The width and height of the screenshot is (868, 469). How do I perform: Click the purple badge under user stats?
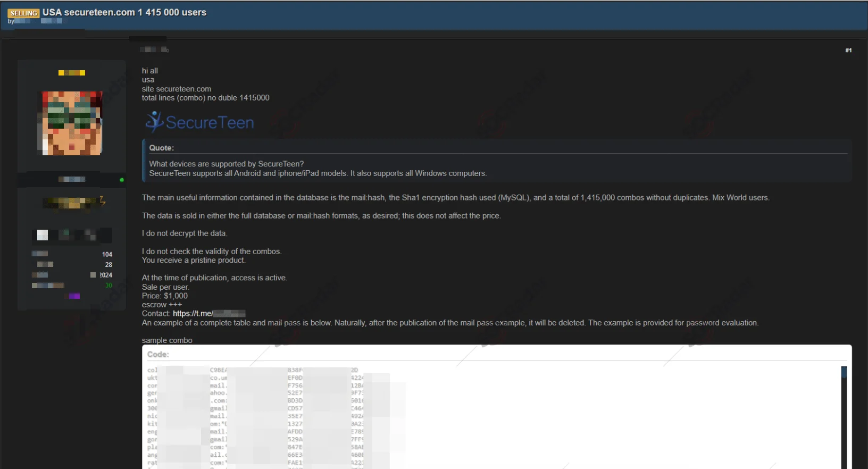click(x=74, y=296)
